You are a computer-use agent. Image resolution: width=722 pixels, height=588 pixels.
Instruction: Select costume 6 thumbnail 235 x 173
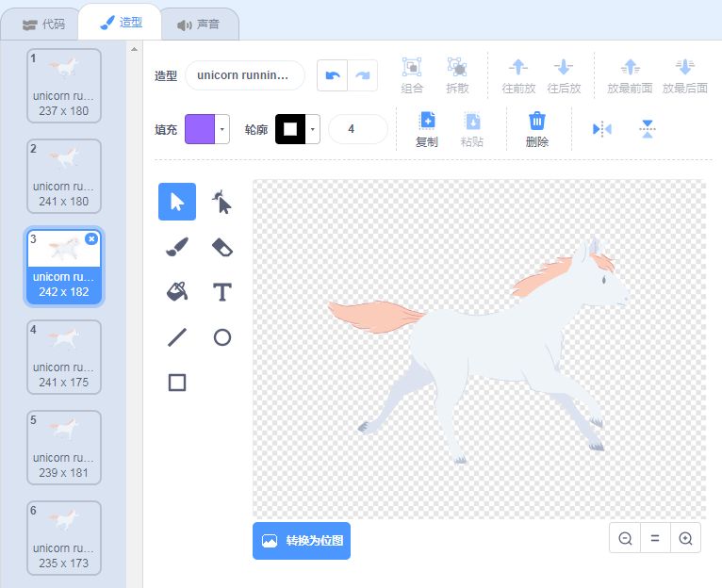[x=64, y=538]
